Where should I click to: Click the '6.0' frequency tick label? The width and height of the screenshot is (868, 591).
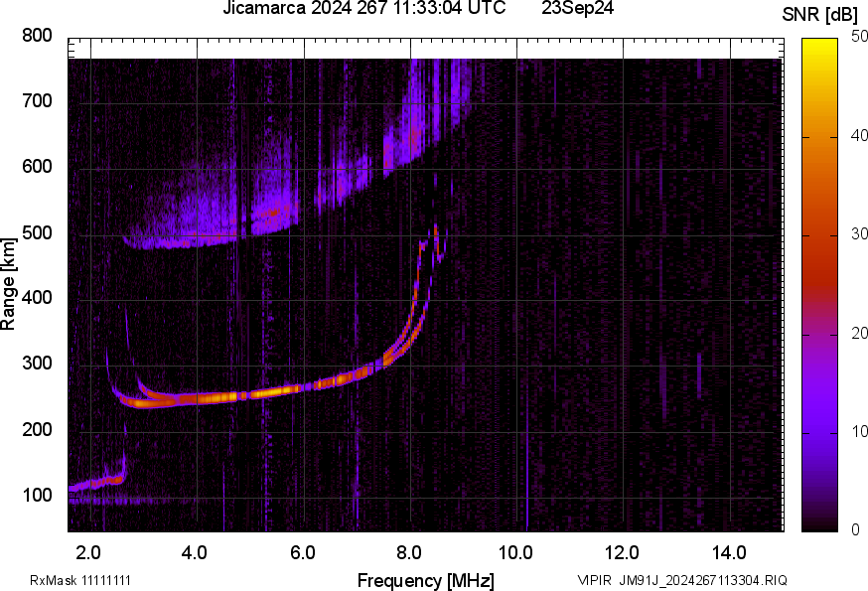tap(302, 553)
